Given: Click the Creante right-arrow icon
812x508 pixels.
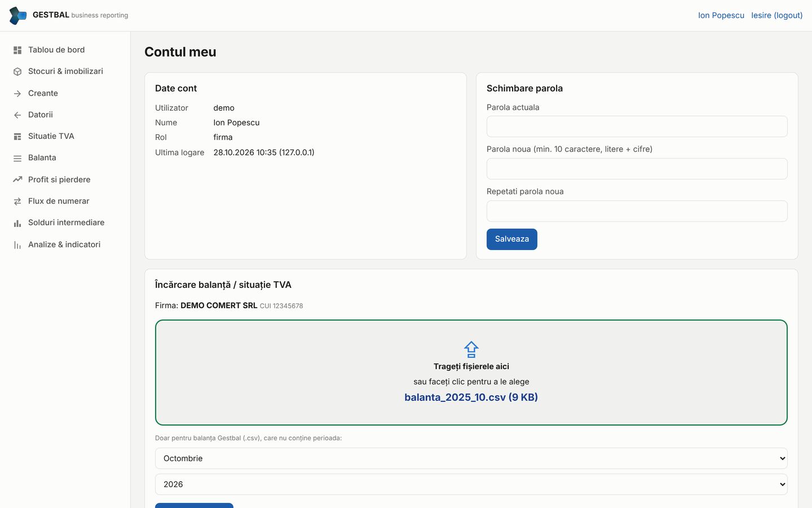Looking at the screenshot, I should (17, 94).
